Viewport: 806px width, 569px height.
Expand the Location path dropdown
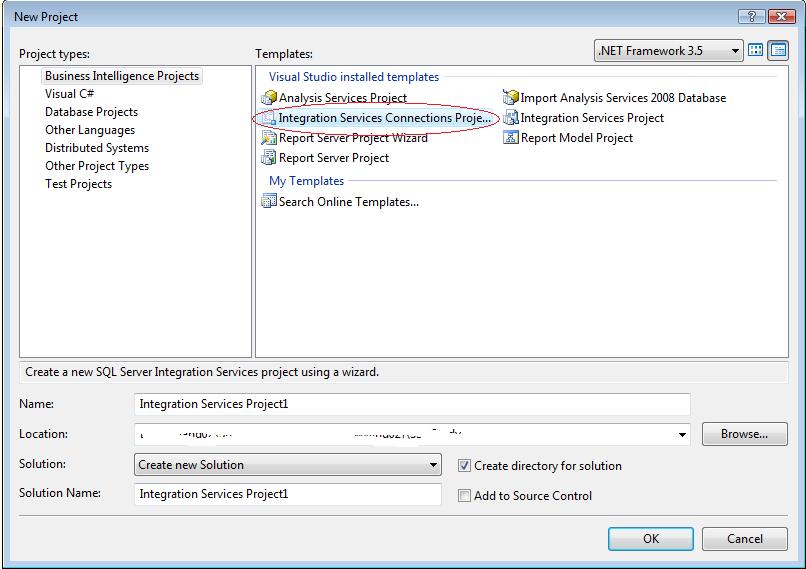682,435
